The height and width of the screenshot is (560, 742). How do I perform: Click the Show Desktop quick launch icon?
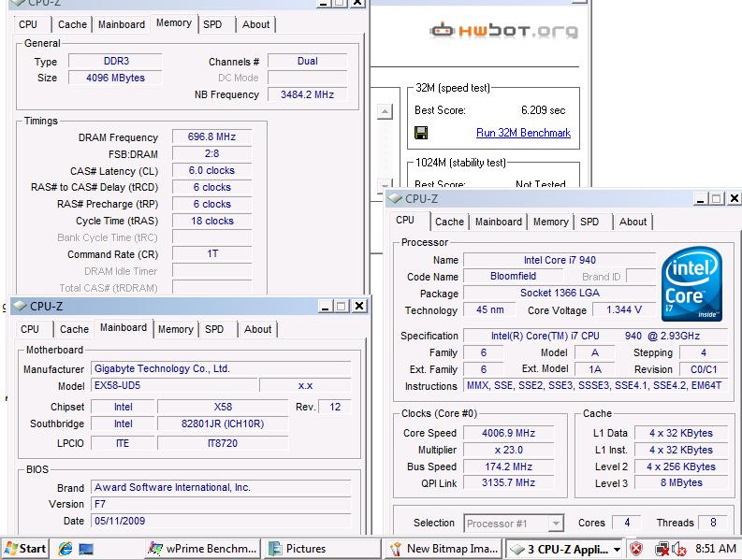[x=86, y=549]
